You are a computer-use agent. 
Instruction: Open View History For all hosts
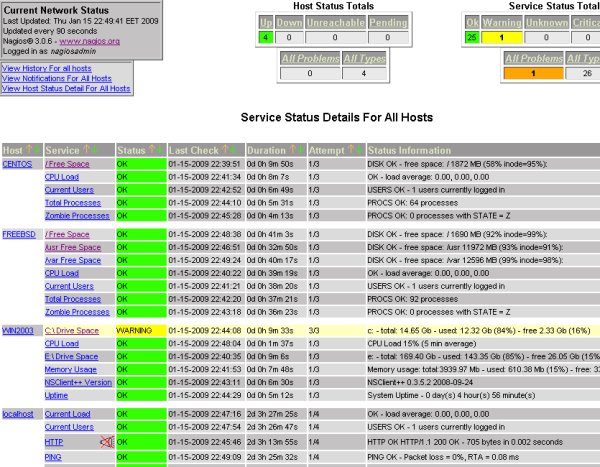click(46, 69)
